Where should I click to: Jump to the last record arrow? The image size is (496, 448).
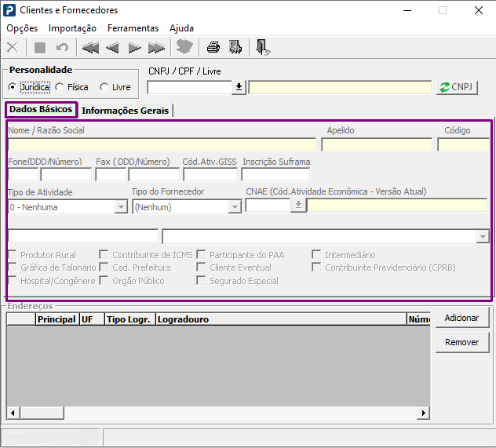click(156, 48)
